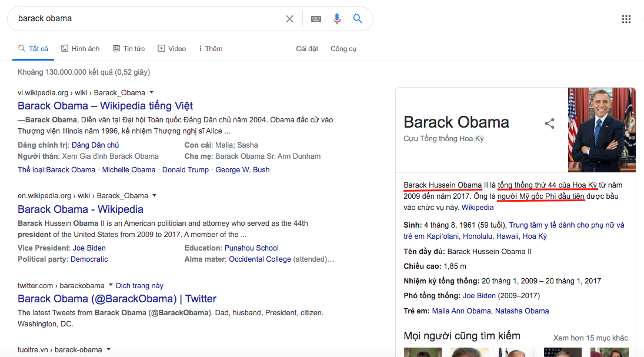Click the 'Barack Obama' knowledge panel title
Screen dimensions: 644x357
[456, 122]
